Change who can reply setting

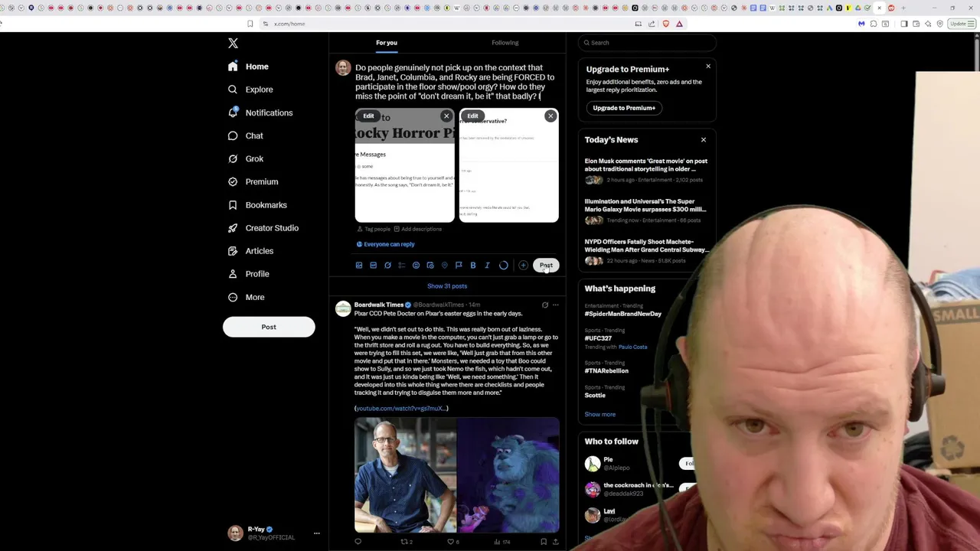[x=385, y=244]
